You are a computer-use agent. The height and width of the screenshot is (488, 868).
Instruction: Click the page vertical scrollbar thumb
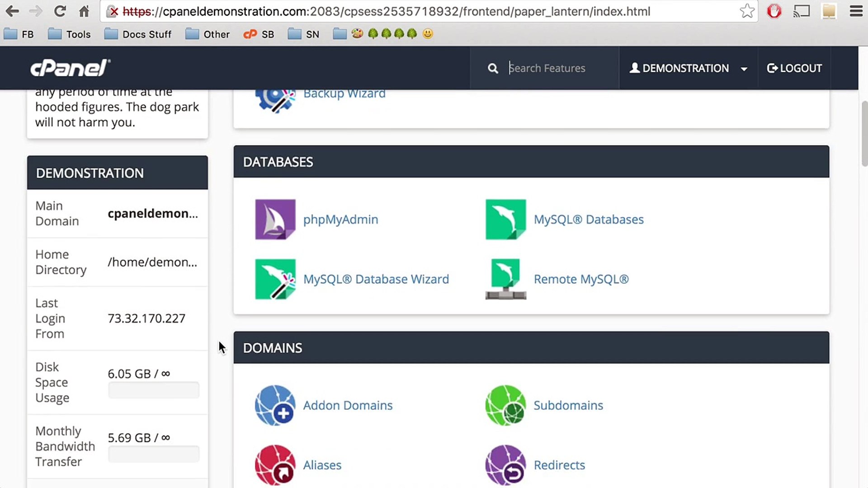coord(864,134)
